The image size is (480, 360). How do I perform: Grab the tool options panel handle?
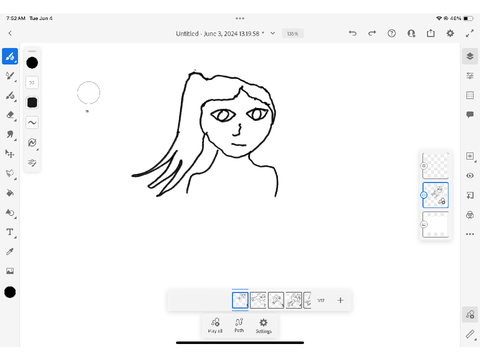pyautogui.click(x=32, y=51)
